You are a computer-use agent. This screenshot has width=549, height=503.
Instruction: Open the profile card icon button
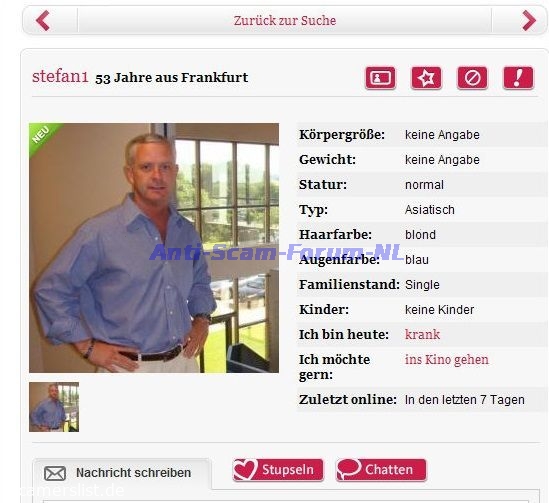(x=380, y=78)
